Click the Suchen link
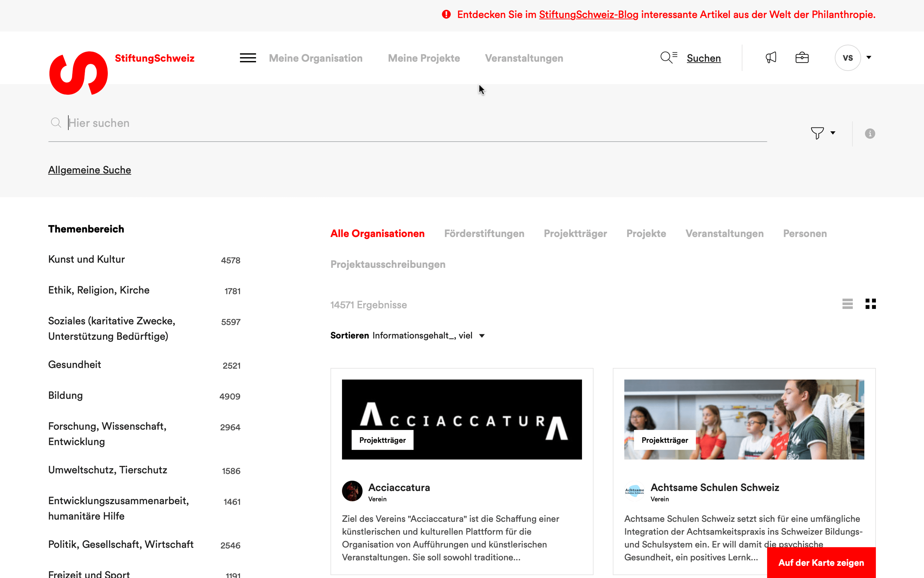 (704, 58)
